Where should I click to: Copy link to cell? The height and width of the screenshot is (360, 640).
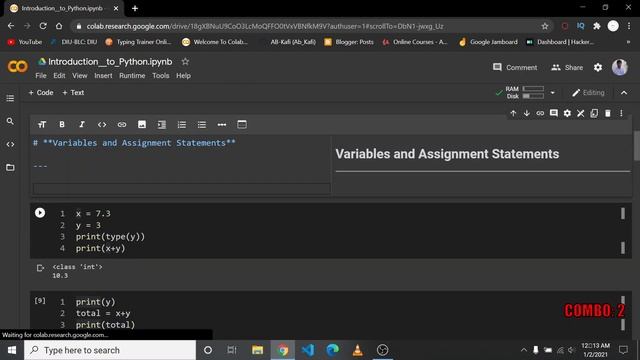[540, 113]
